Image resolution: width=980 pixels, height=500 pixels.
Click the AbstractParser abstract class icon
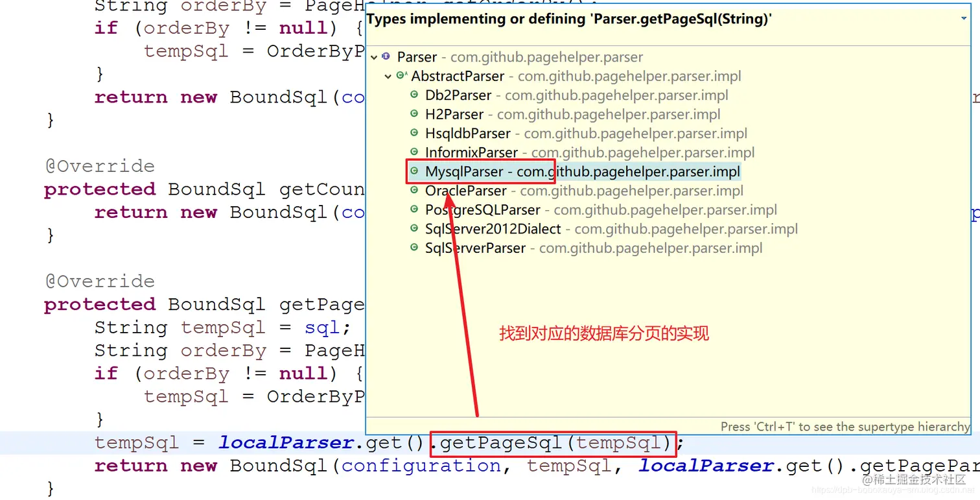(x=401, y=76)
